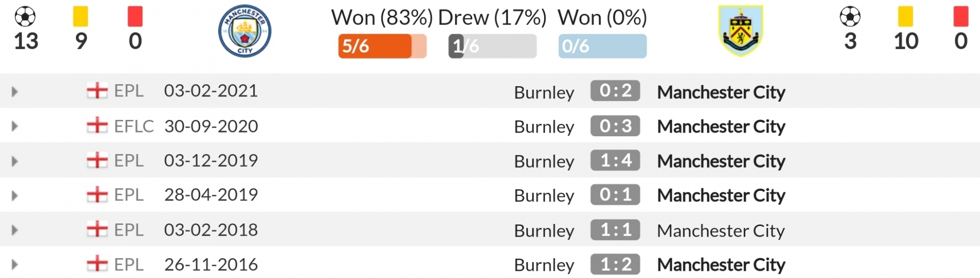Click the orange 5/6 wins bar
Screen dimensions: 980x278
click(382, 46)
